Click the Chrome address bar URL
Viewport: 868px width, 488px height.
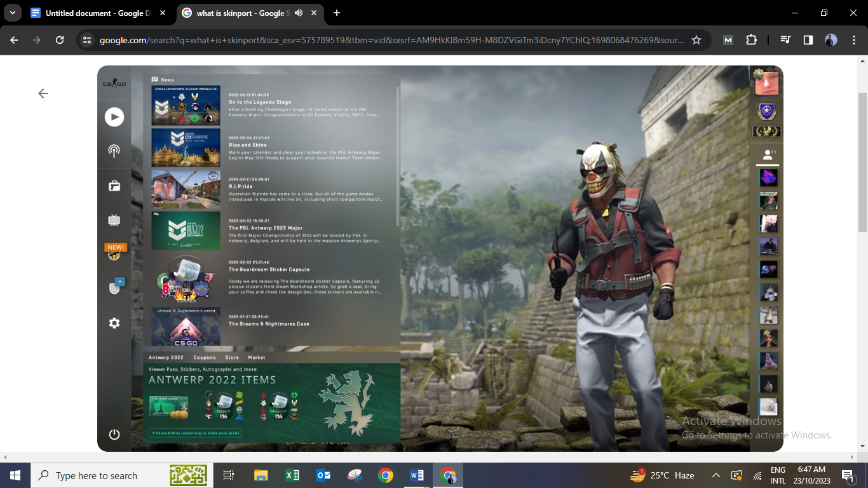click(x=391, y=40)
